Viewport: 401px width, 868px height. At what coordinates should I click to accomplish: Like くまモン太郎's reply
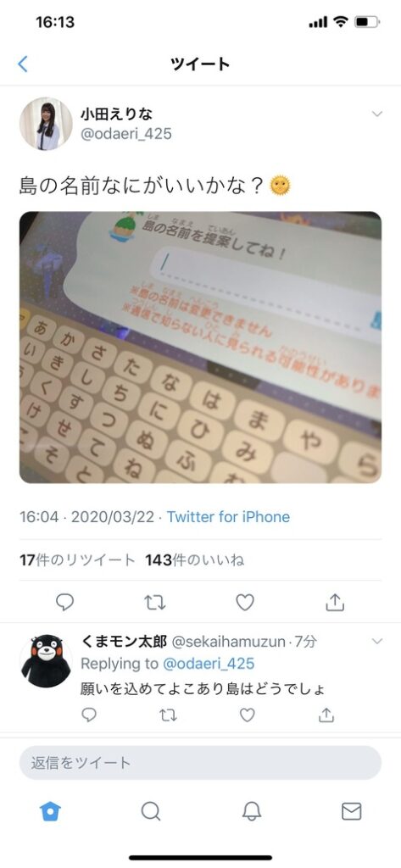point(247,715)
